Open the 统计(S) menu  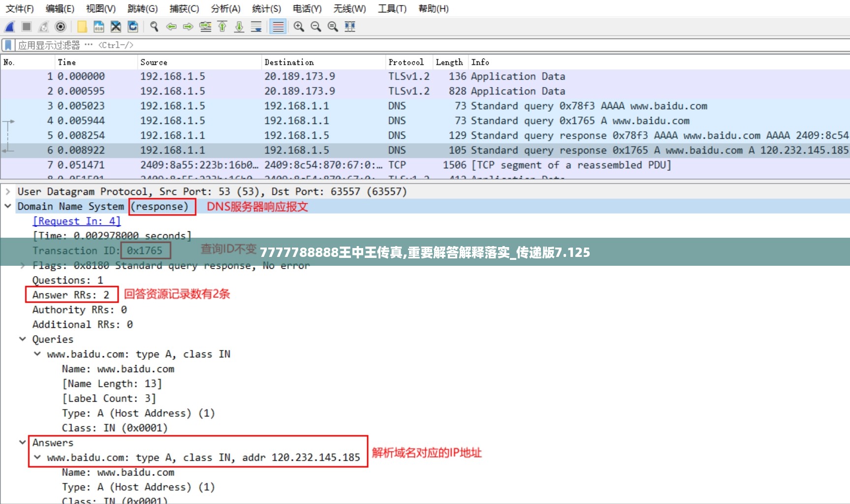(x=267, y=8)
